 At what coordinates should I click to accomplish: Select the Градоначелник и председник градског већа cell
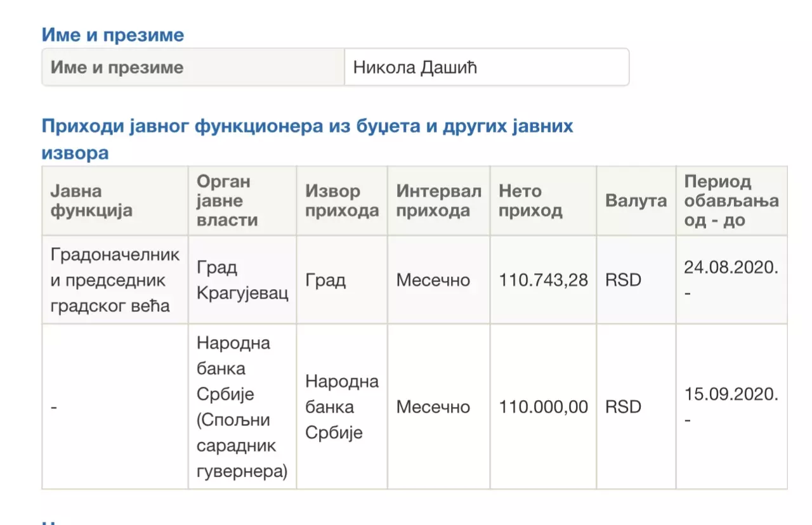click(115, 280)
